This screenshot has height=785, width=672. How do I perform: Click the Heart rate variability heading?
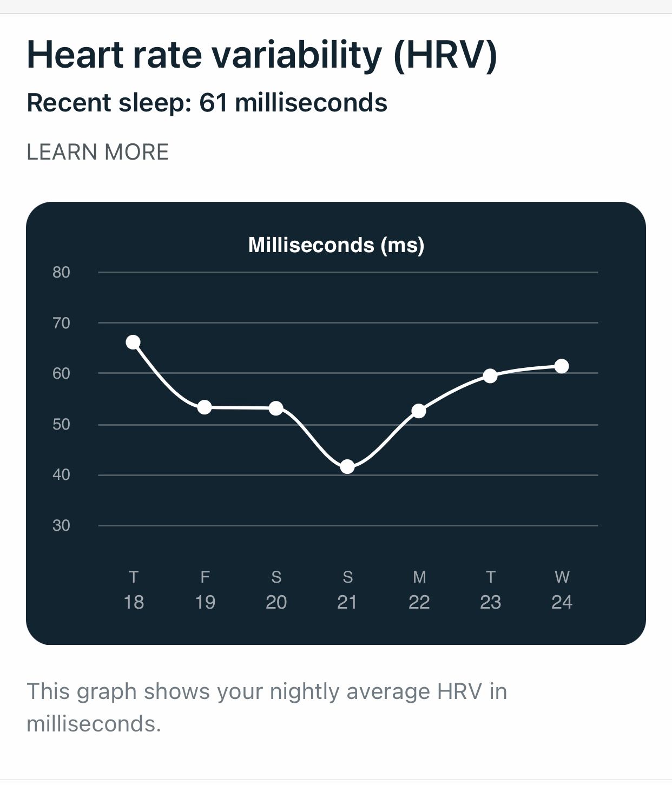pyautogui.click(x=262, y=54)
